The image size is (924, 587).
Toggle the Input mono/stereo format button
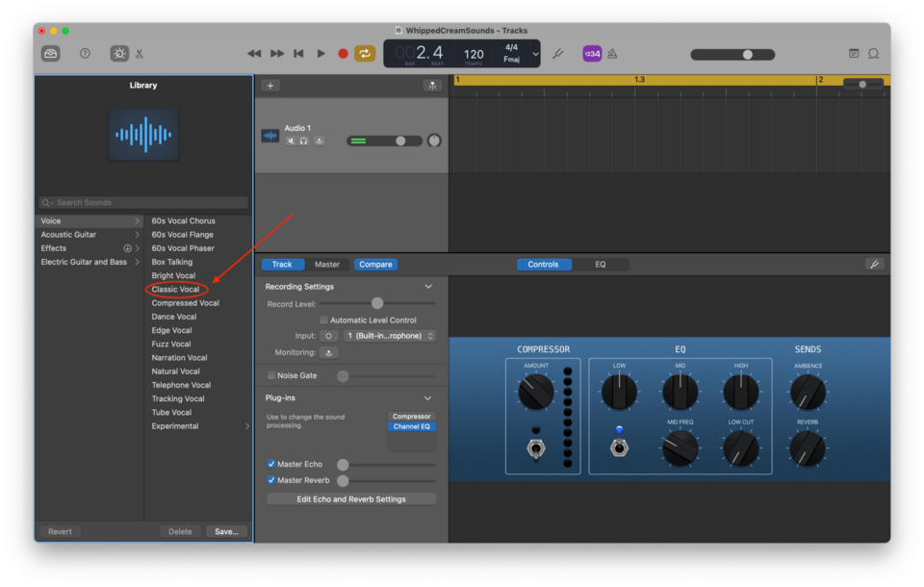click(x=329, y=336)
